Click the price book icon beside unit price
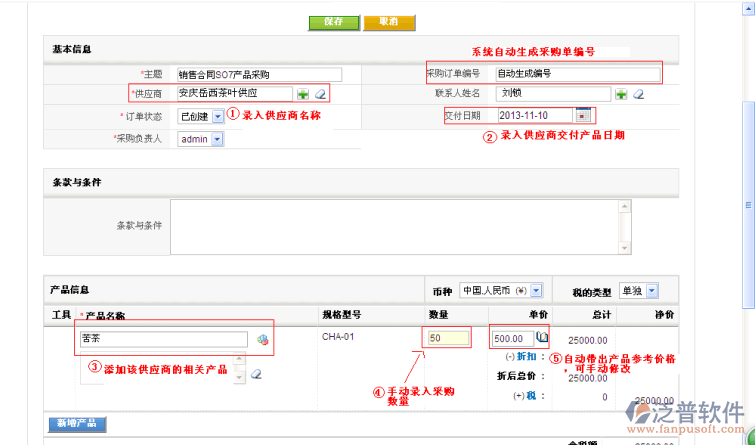 pos(543,338)
